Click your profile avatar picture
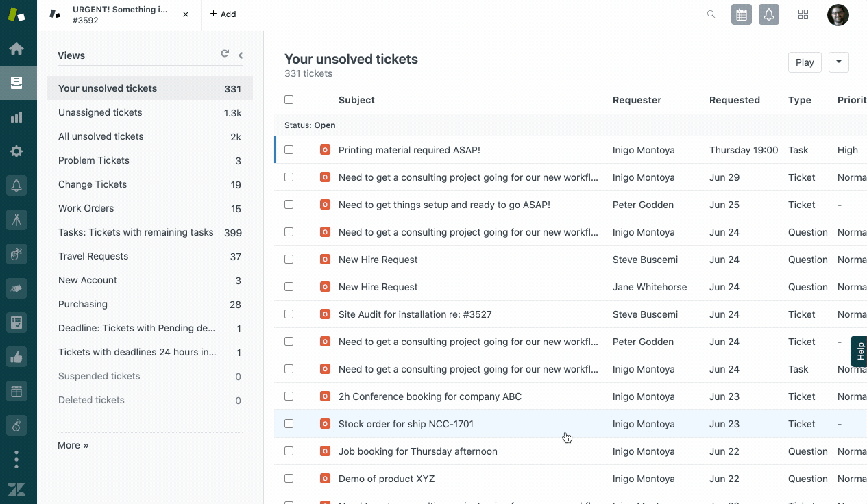Image resolution: width=867 pixels, height=504 pixels. tap(838, 14)
